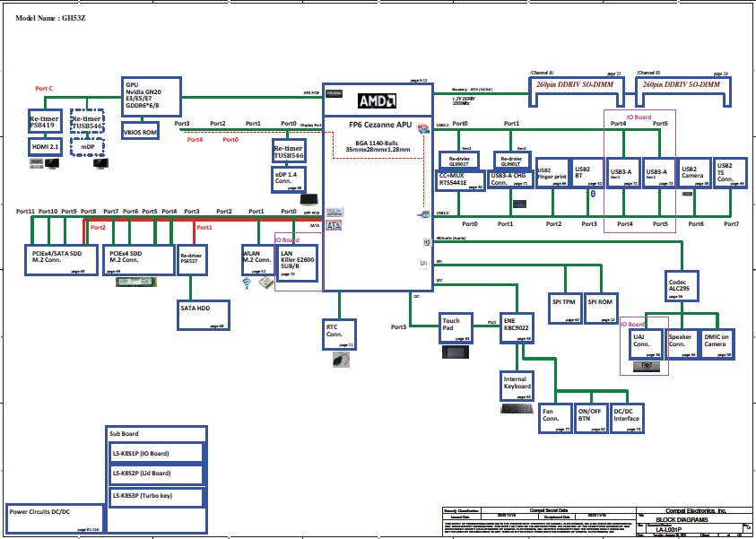The width and height of the screenshot is (756, 539).
Task: Click the small Radeon badge beside AMD logo
Action: (335, 93)
